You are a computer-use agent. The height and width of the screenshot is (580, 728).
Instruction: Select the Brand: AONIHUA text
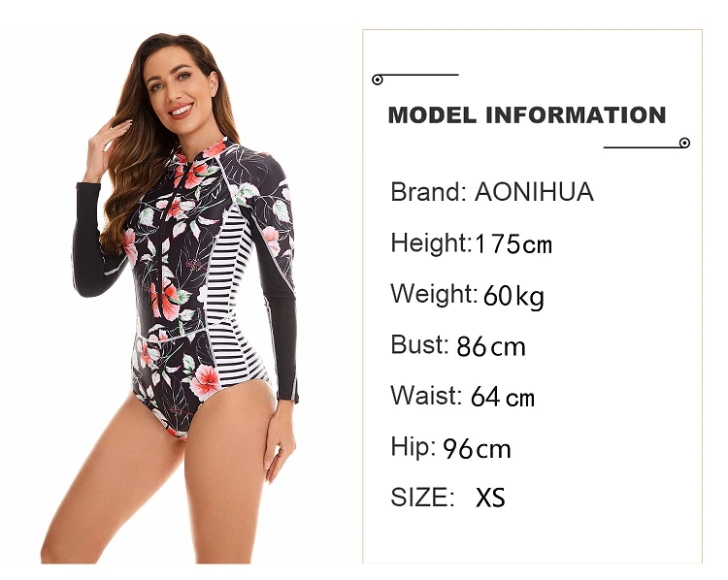pyautogui.click(x=492, y=192)
